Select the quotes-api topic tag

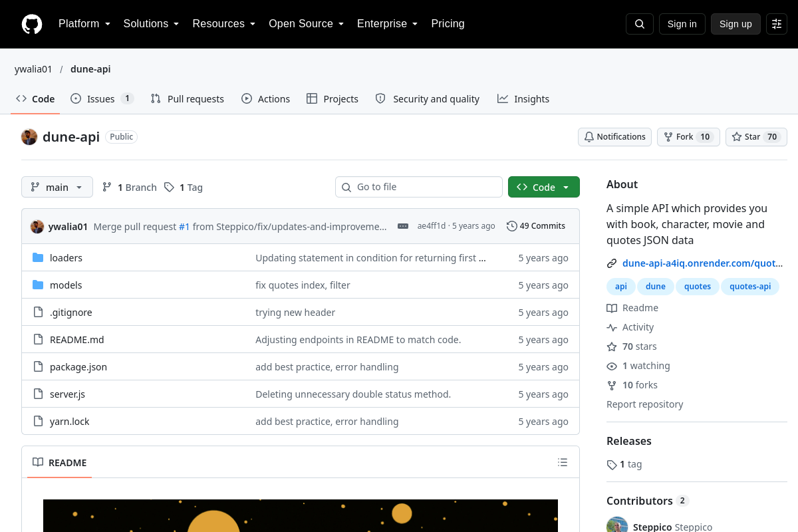pyautogui.click(x=750, y=287)
